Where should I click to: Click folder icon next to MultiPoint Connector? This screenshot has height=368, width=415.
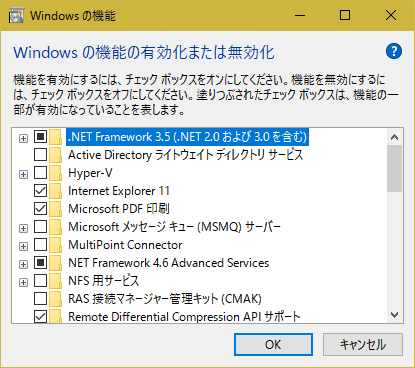pos(55,245)
